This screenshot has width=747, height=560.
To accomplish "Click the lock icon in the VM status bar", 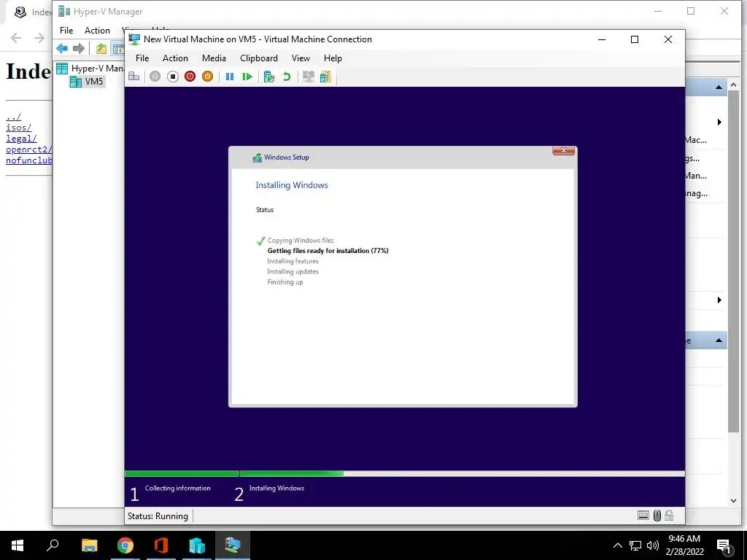I will pyautogui.click(x=670, y=516).
